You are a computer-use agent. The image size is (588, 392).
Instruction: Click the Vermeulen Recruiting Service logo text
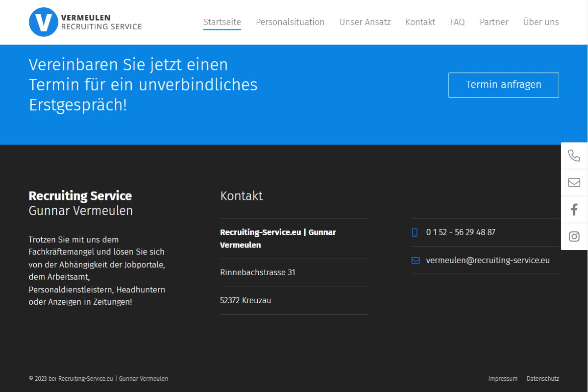click(x=101, y=22)
